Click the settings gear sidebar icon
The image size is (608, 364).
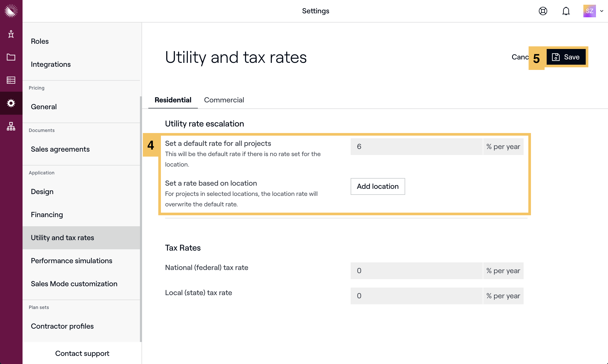(x=11, y=103)
